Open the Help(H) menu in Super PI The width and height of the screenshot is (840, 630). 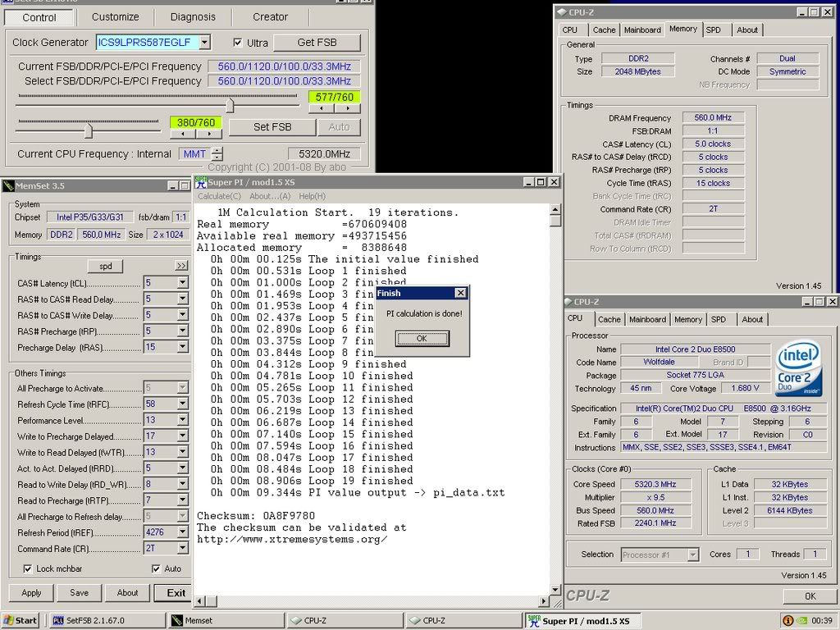[x=312, y=196]
